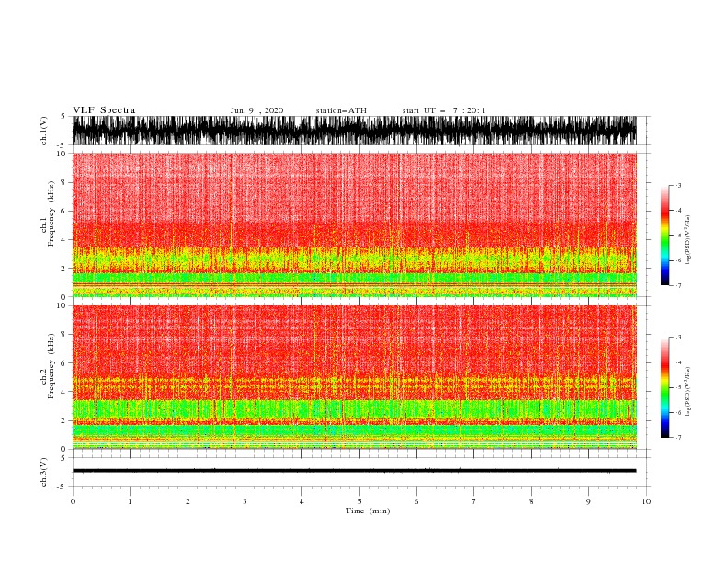Select the "Time (min)" x-axis label
This screenshot has width=728, height=563.
pyautogui.click(x=368, y=511)
